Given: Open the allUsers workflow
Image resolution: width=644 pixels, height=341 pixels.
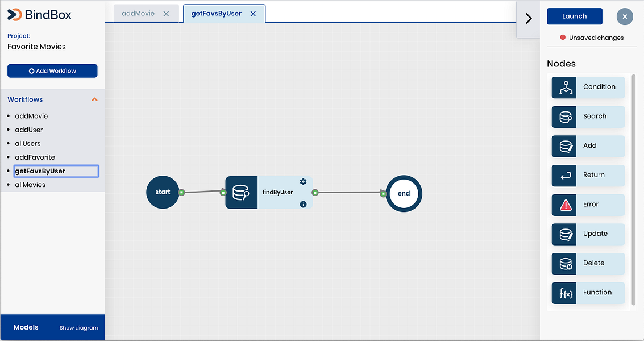Looking at the screenshot, I should tap(27, 143).
